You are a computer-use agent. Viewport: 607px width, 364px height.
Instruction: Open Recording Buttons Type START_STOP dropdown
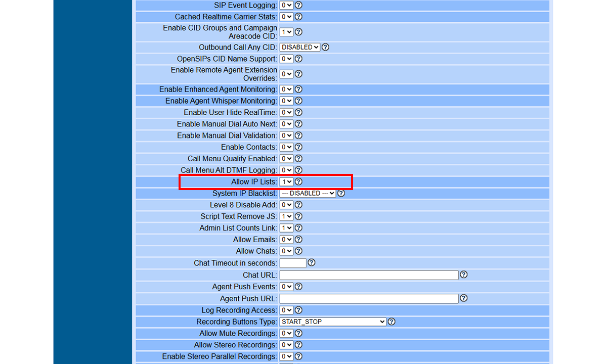pyautogui.click(x=333, y=322)
